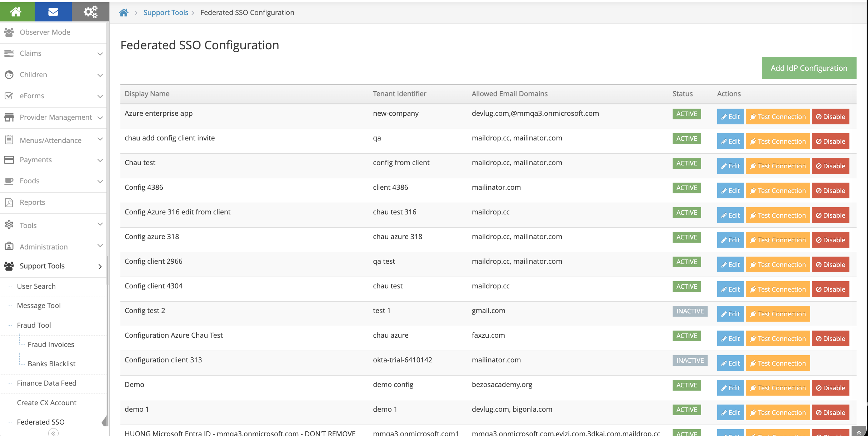Select the Observer Mode people icon
The height and width of the screenshot is (436, 868).
point(9,32)
